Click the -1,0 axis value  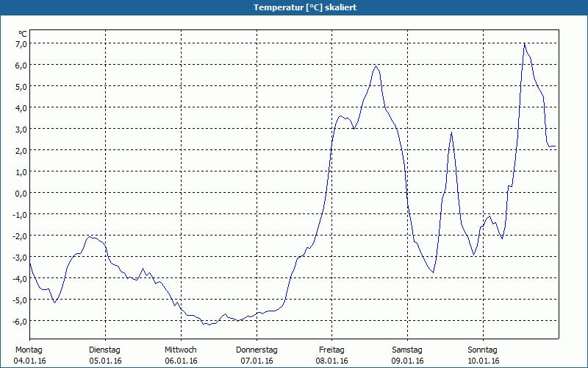(21, 215)
